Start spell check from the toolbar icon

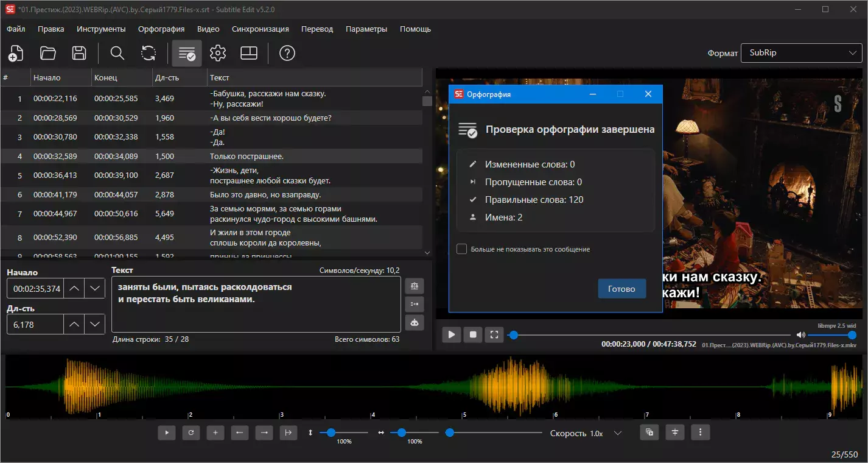tap(187, 54)
